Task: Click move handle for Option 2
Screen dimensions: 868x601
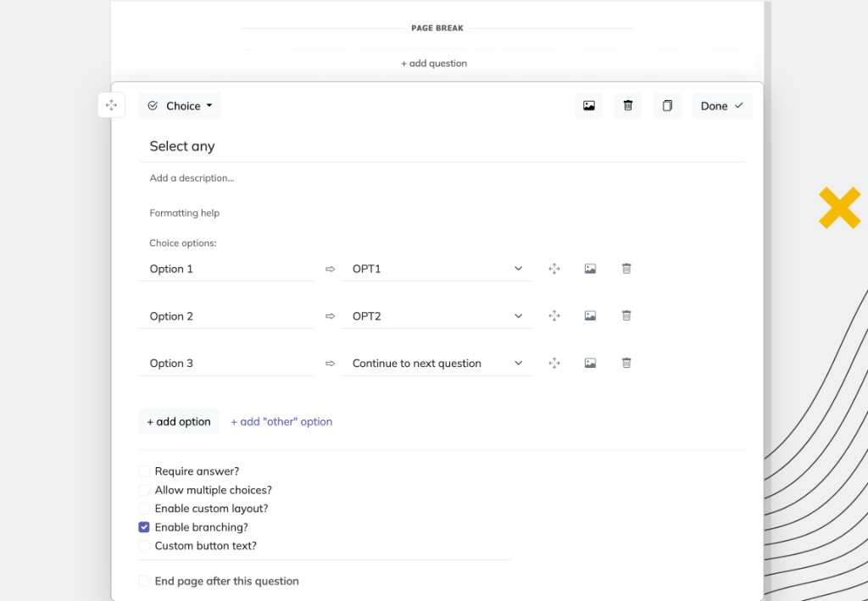Action: pyautogui.click(x=554, y=316)
